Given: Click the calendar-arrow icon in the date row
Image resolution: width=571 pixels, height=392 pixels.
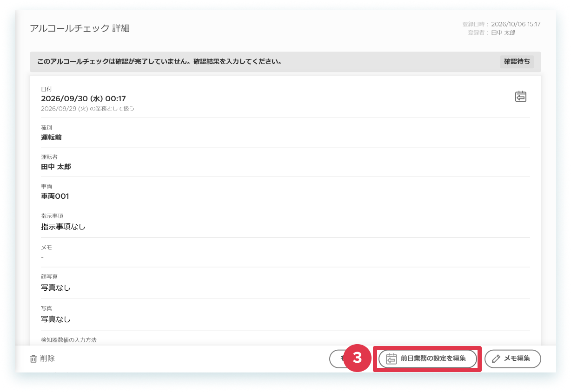Looking at the screenshot, I should pos(521,97).
